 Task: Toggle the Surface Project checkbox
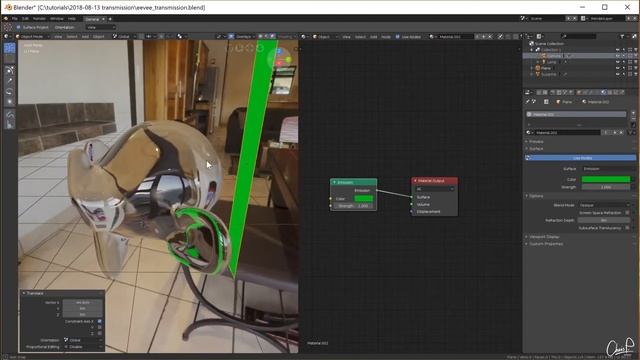tap(19, 27)
